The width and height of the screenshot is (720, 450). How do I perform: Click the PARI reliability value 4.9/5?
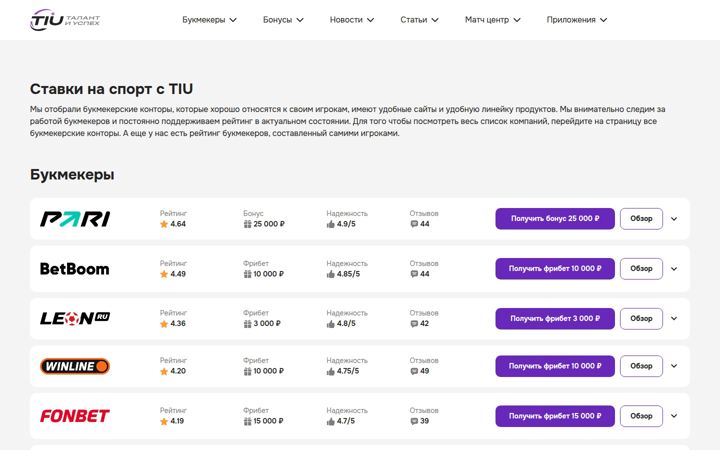click(x=346, y=224)
